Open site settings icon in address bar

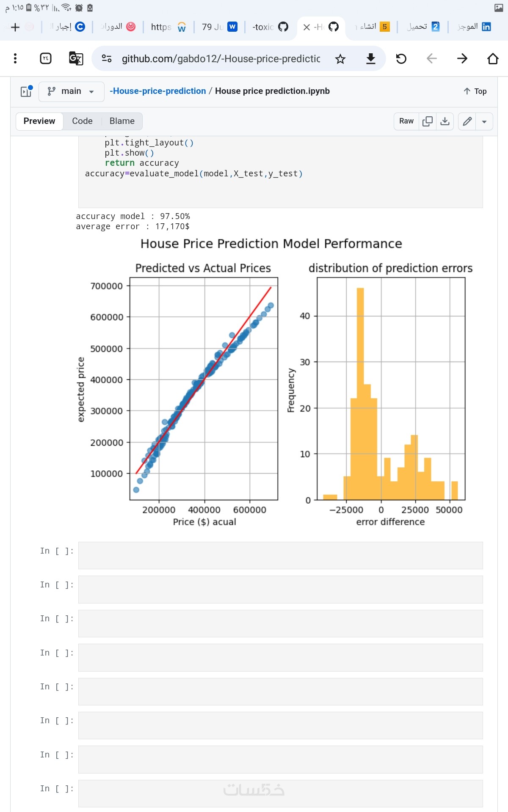(107, 58)
